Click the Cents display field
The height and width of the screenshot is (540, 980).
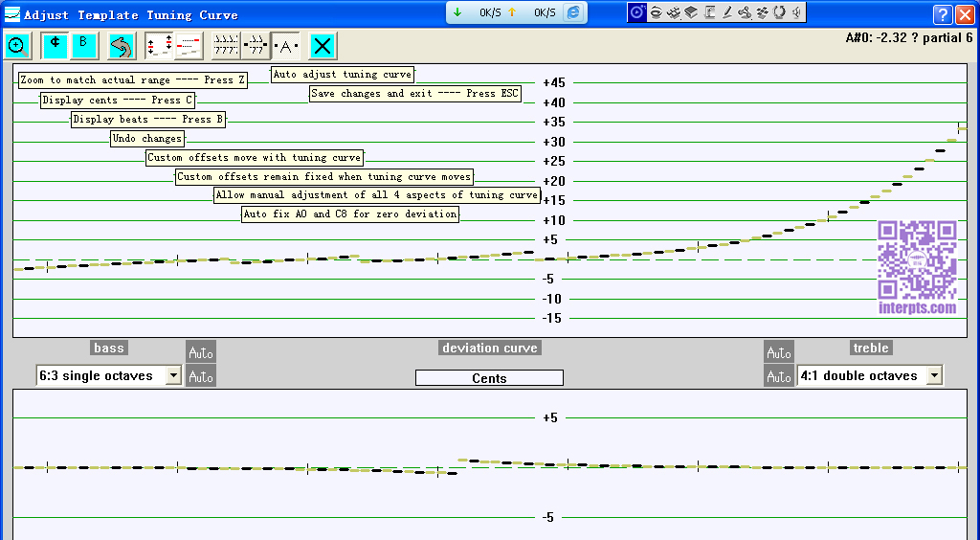pos(489,378)
